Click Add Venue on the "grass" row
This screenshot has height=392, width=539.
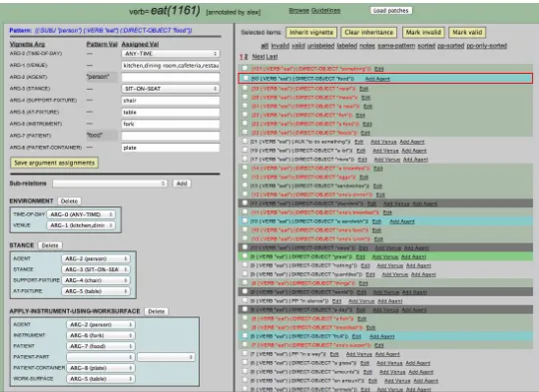pyautogui.click(x=385, y=256)
